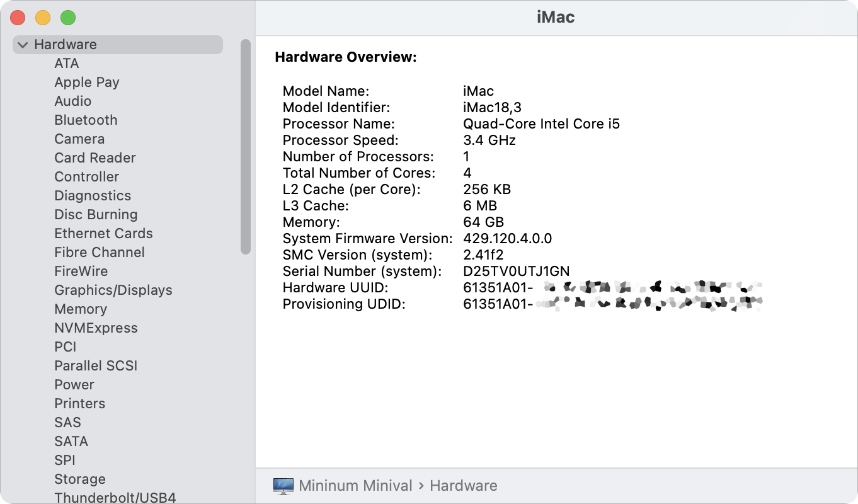Image resolution: width=858 pixels, height=504 pixels.
Task: Collapse the Hardware section chevron
Action: coord(23,45)
